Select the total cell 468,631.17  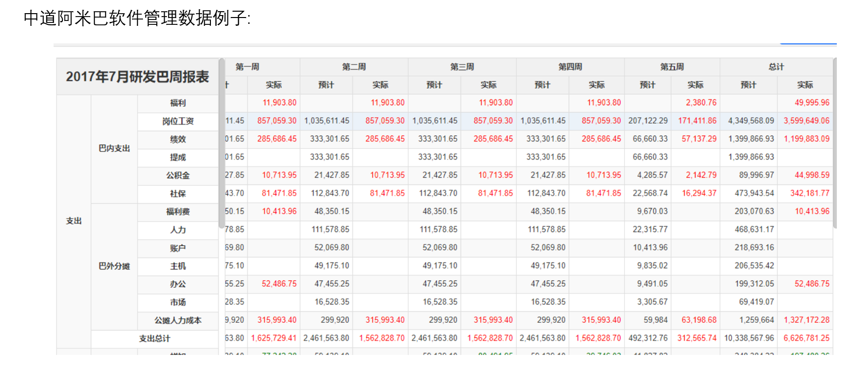click(749, 229)
